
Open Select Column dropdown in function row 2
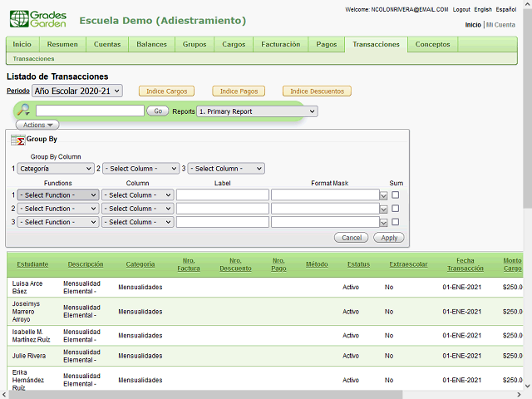[x=137, y=209]
